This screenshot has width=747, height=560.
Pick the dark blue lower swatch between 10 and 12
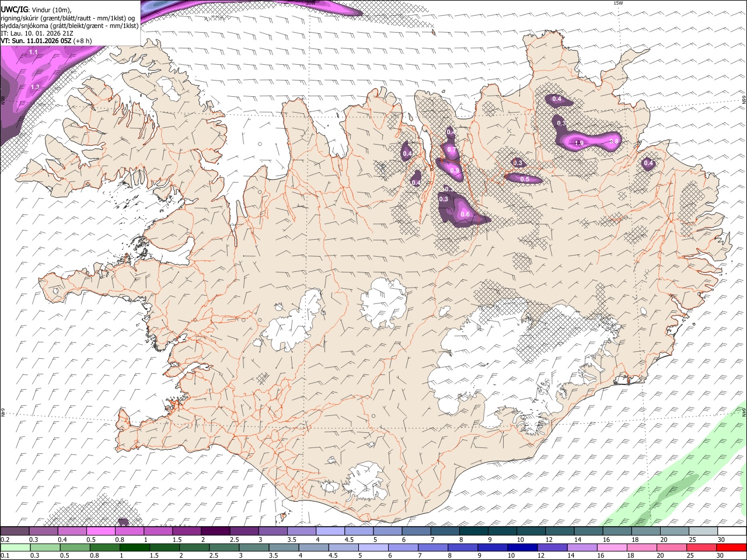[x=522, y=548]
